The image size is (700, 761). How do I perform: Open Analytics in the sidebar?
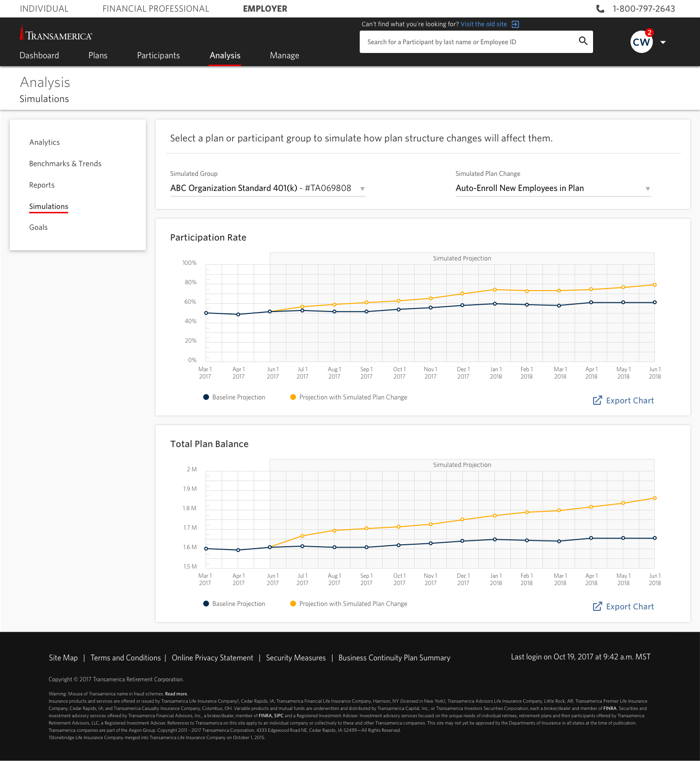44,142
